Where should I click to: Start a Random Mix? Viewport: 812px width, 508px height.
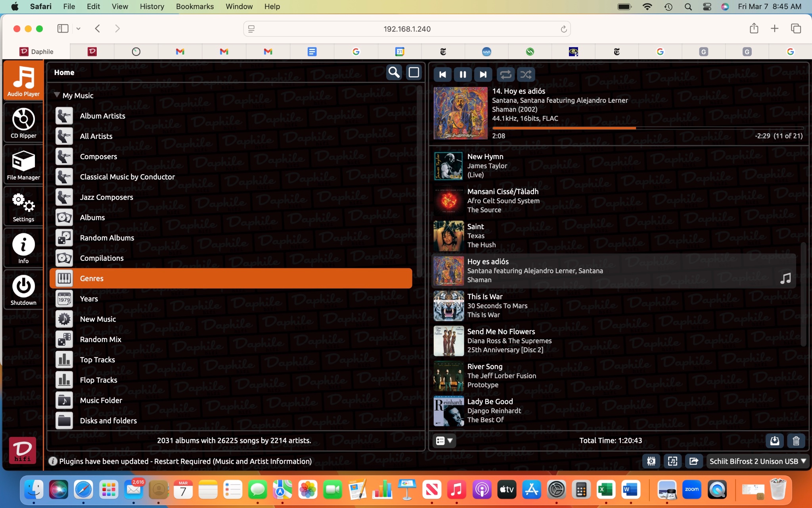click(x=231, y=339)
